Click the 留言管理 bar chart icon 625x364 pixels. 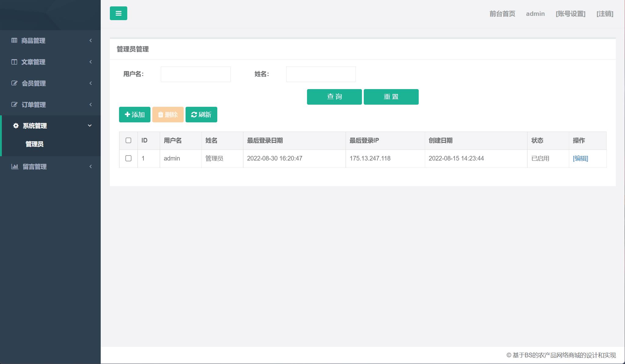coord(15,167)
